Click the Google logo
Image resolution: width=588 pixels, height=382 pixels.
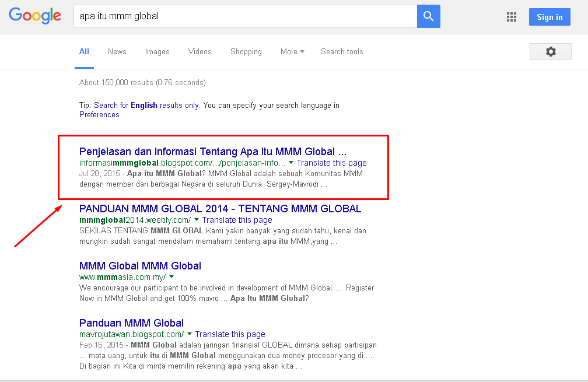(x=35, y=16)
